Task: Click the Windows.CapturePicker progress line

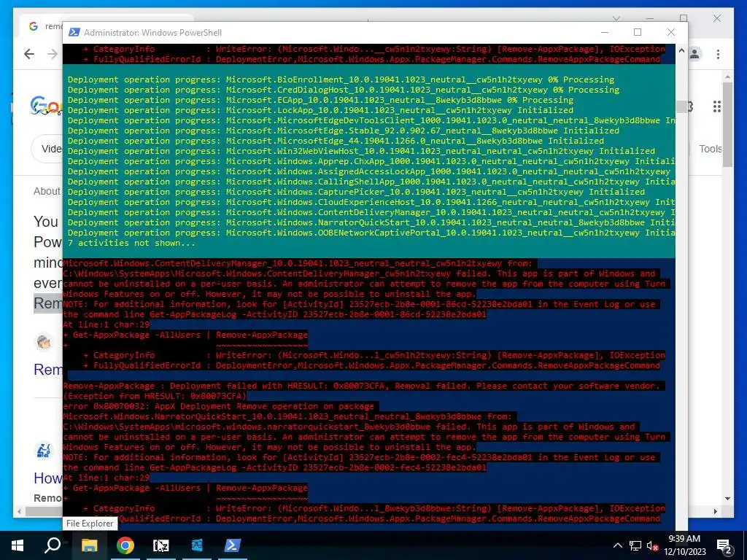Action: pos(356,192)
